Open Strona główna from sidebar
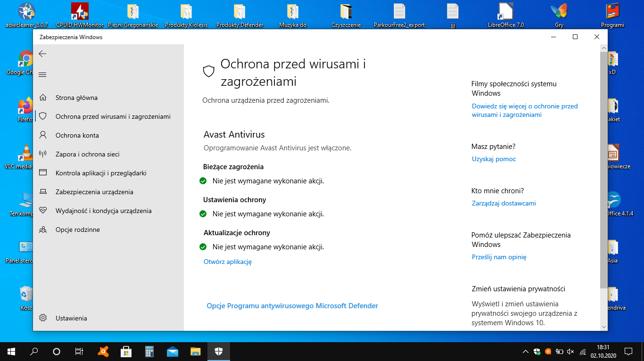Image resolution: width=644 pixels, height=361 pixels. tap(108, 98)
